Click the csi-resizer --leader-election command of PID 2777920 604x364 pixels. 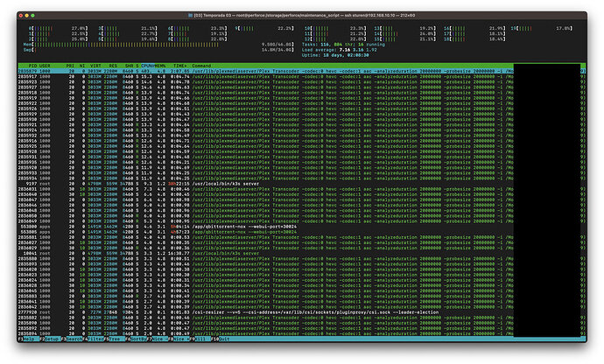(315, 312)
